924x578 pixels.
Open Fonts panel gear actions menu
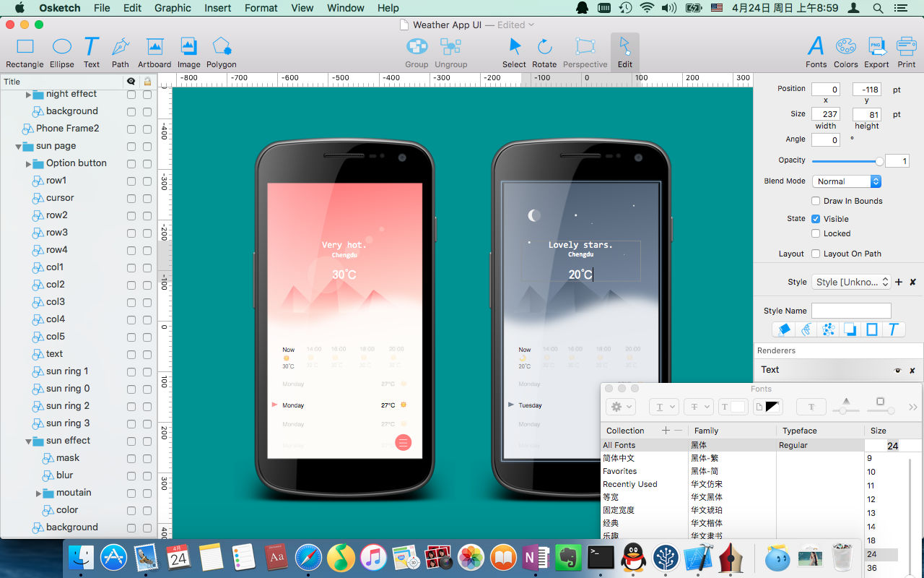(621, 407)
